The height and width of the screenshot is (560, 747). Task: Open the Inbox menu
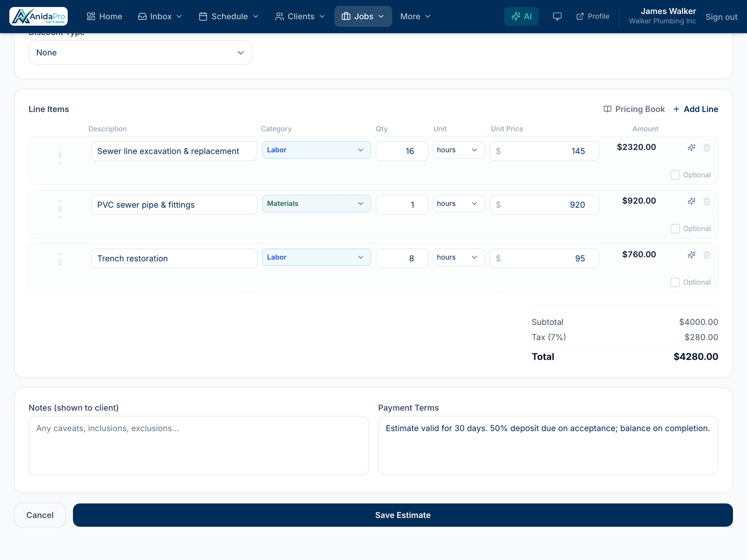click(160, 16)
